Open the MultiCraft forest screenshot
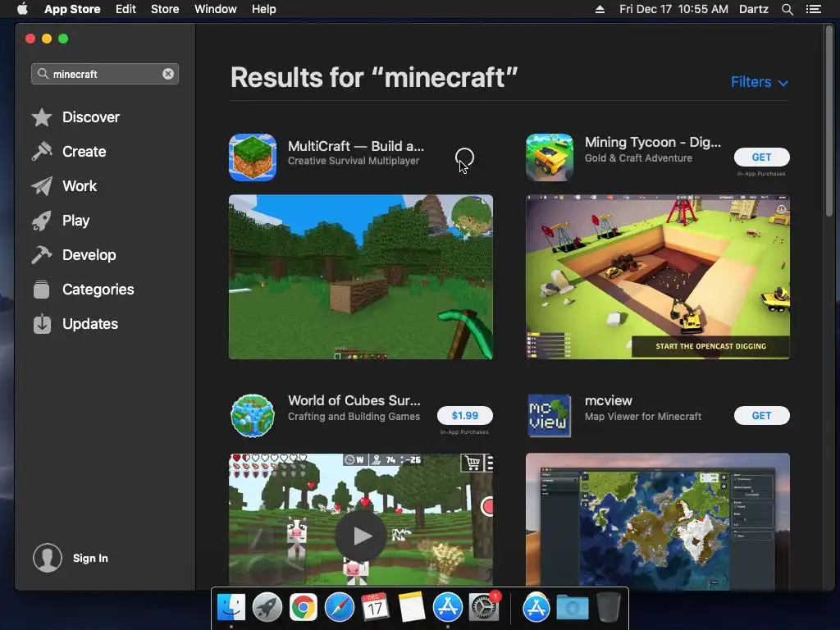The width and height of the screenshot is (840, 630). pyautogui.click(x=361, y=277)
